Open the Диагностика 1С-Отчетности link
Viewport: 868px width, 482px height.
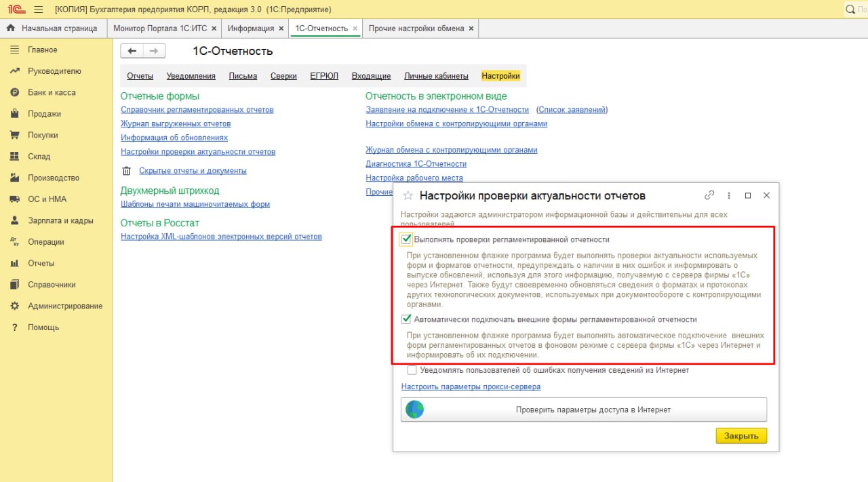point(416,164)
